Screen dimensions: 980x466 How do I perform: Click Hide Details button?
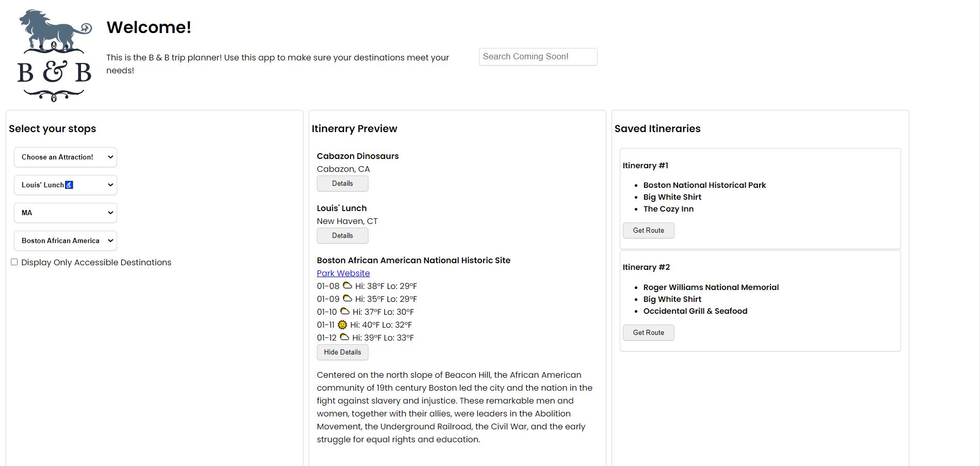pyautogui.click(x=342, y=352)
